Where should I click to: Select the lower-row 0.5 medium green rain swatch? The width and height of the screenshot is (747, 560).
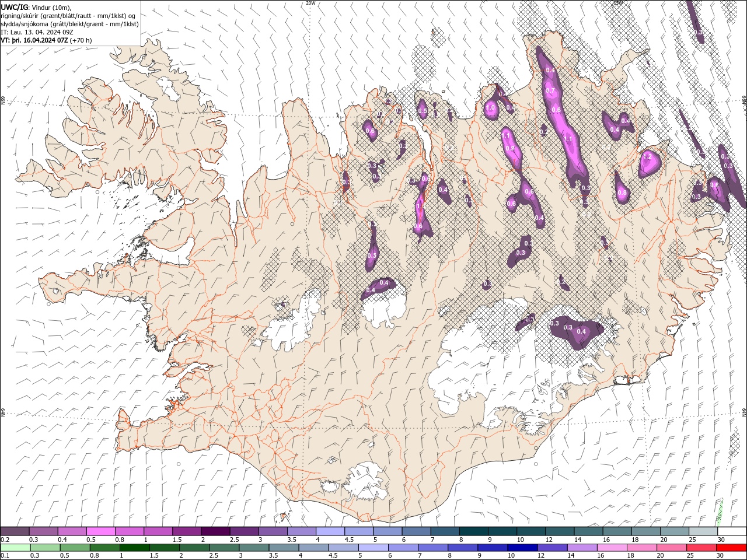pos(75,548)
